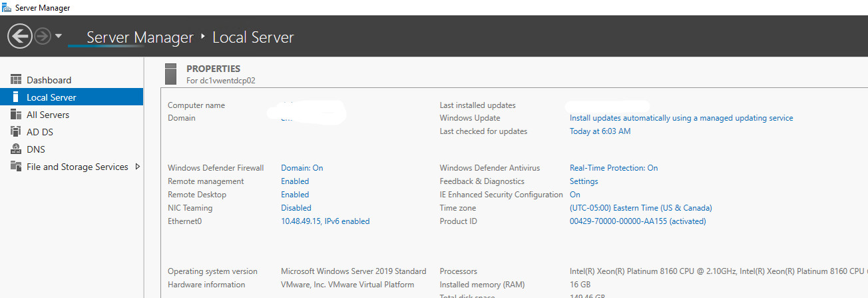This screenshot has height=298, width=868.
Task: Select Local Server in navigation pane
Action: 51,97
